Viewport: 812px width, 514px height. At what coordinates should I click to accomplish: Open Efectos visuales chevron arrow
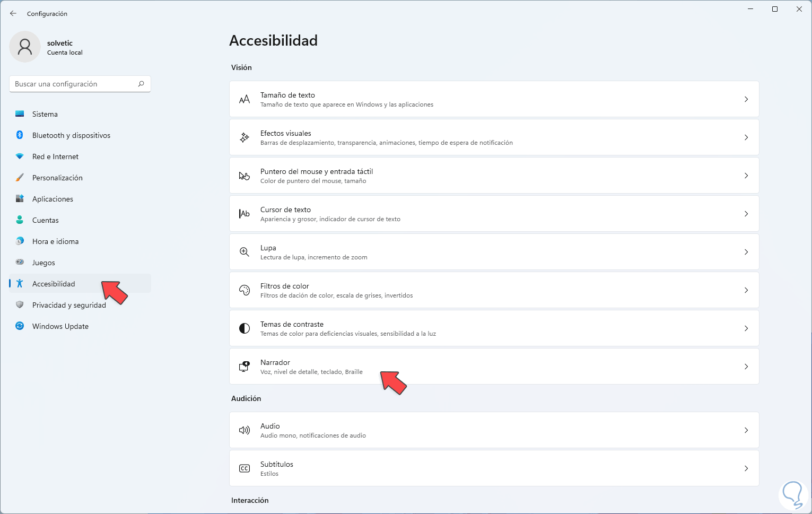coord(746,137)
